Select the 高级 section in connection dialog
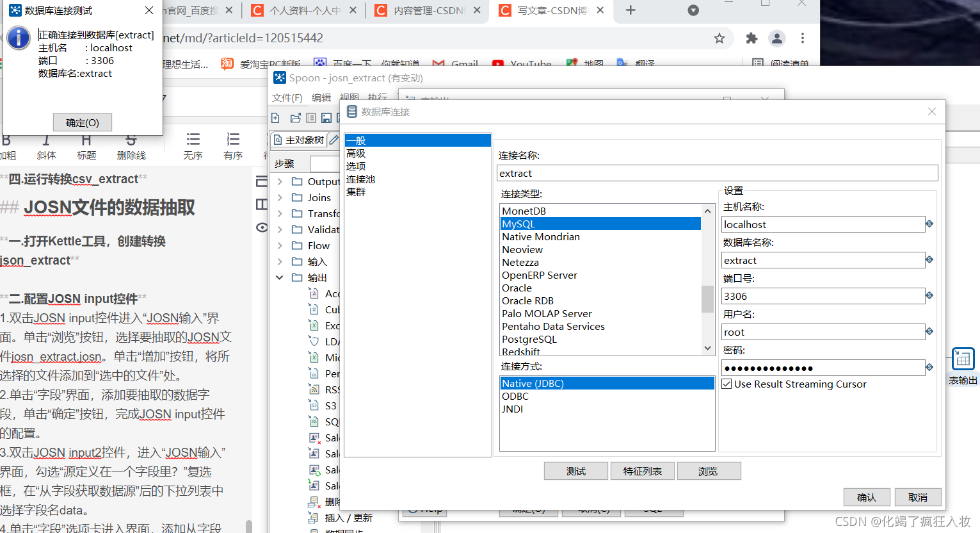Screen dimensions: 980x533 click(356, 153)
